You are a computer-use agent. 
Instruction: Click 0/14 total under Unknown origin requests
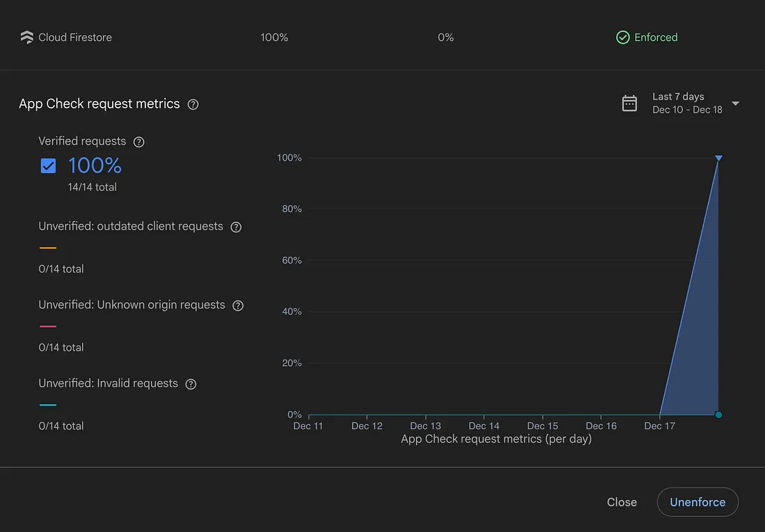tap(61, 348)
